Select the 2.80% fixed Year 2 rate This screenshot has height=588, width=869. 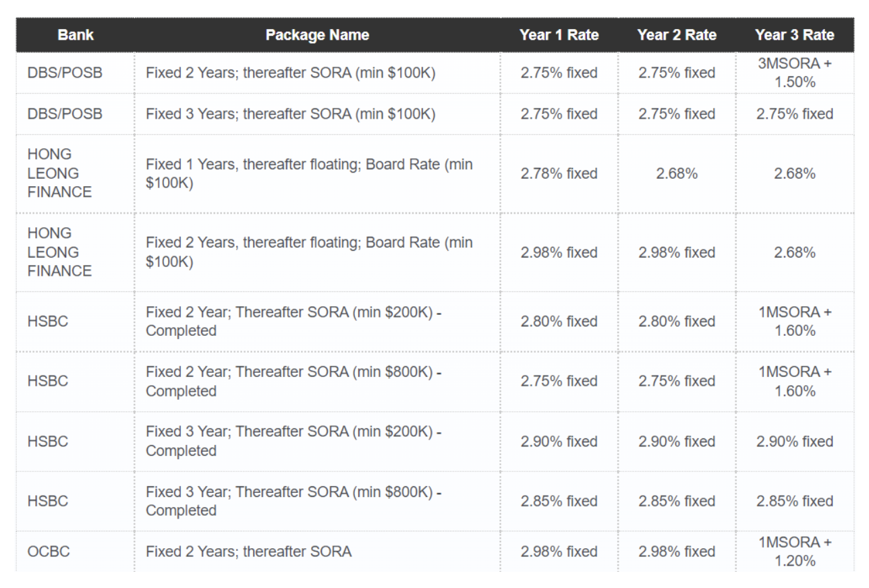click(677, 322)
